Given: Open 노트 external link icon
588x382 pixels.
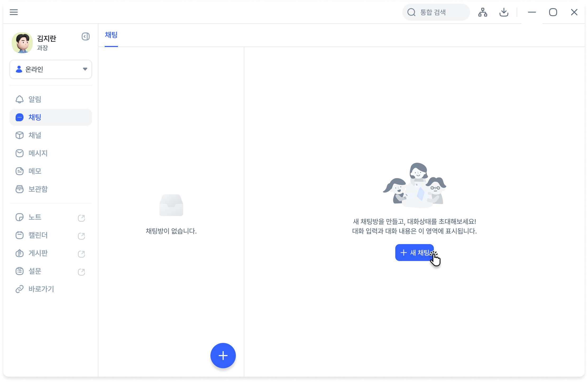Looking at the screenshot, I should click(81, 218).
